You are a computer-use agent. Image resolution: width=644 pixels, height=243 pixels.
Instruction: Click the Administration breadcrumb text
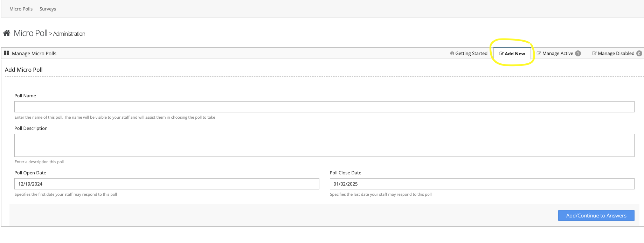coord(69,34)
